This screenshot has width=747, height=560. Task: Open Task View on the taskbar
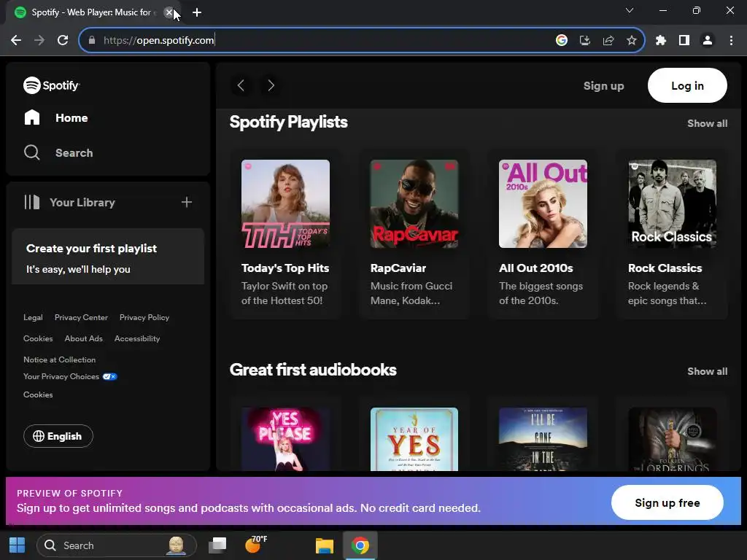click(217, 545)
